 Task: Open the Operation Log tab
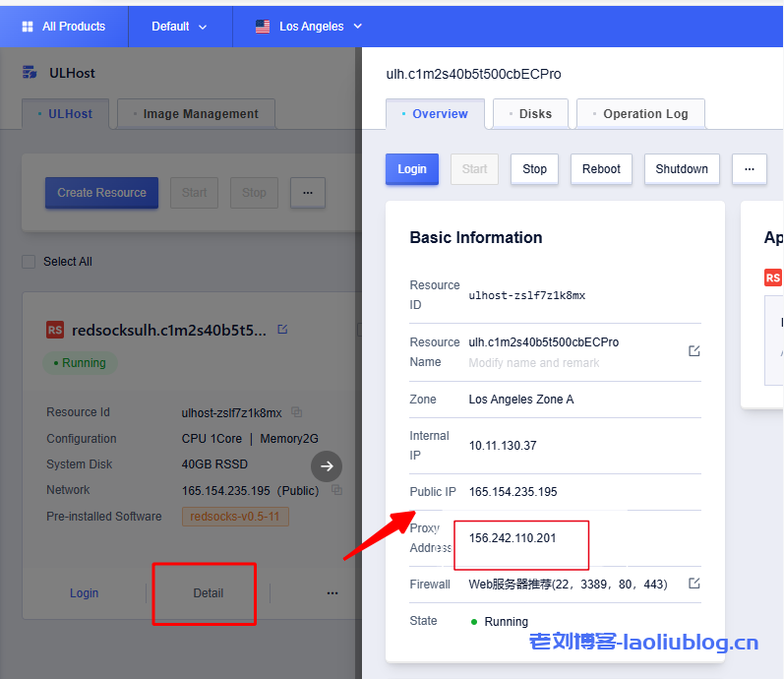640,114
